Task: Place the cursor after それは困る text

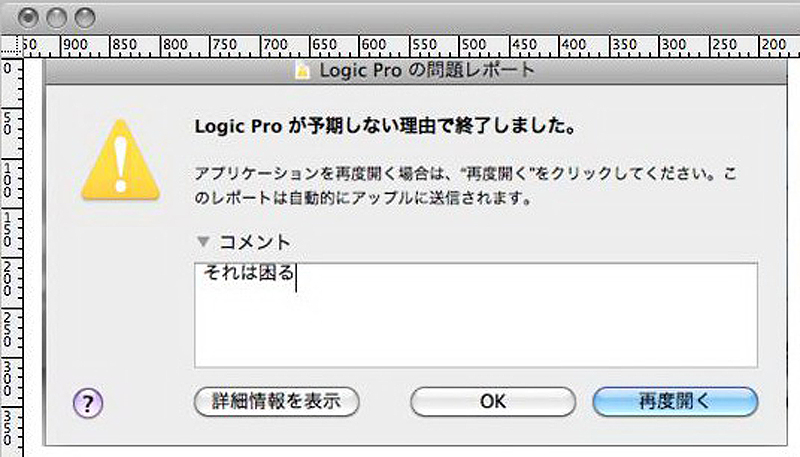Action: pos(296,274)
